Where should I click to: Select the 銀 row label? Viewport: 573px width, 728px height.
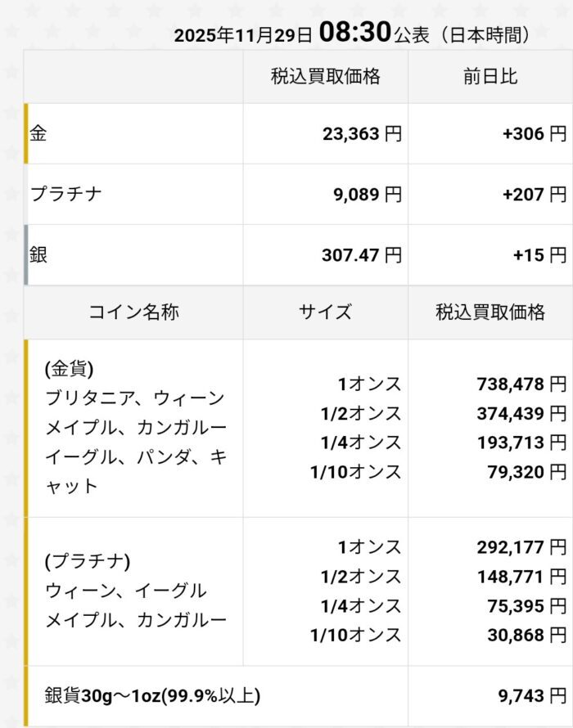pos(39,254)
